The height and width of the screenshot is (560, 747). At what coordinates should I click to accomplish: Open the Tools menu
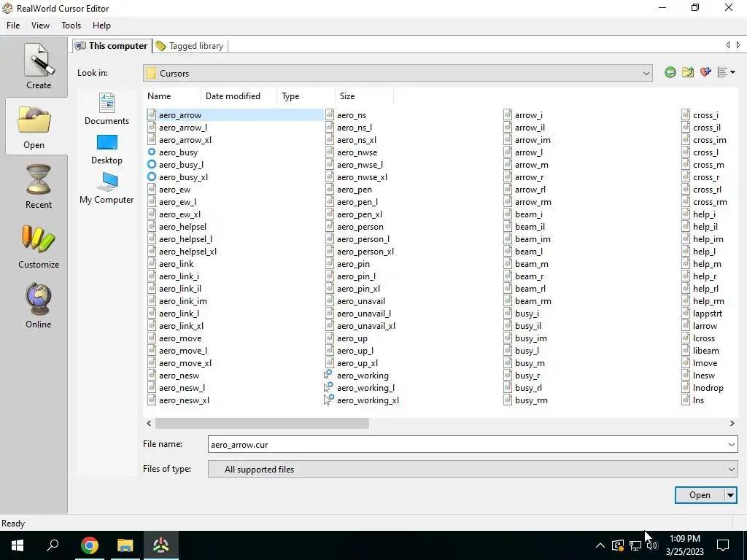click(71, 26)
